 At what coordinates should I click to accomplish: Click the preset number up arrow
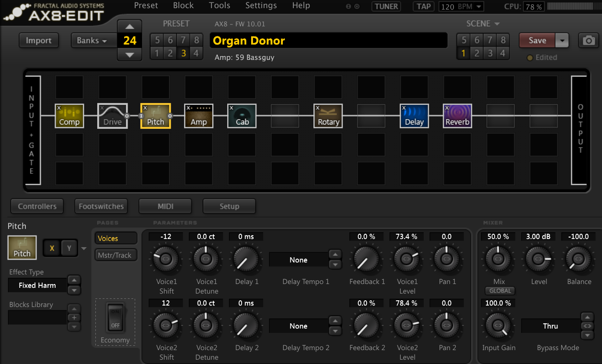coord(130,26)
